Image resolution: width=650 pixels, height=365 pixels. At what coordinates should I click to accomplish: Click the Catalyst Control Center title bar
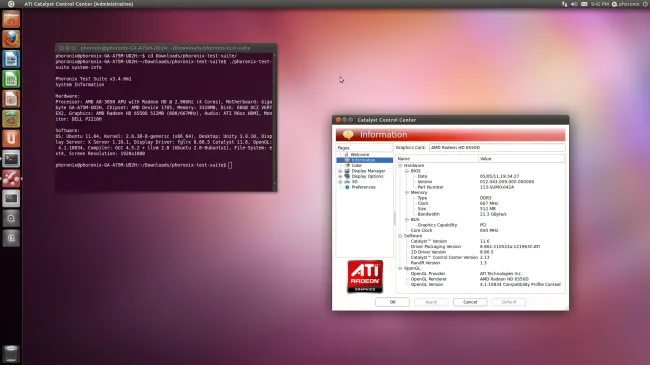(450, 119)
